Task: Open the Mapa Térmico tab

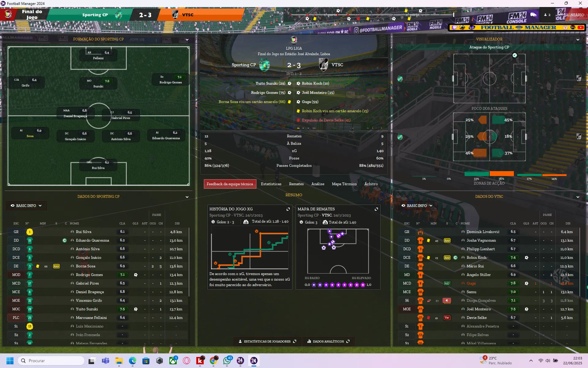Action: point(344,184)
